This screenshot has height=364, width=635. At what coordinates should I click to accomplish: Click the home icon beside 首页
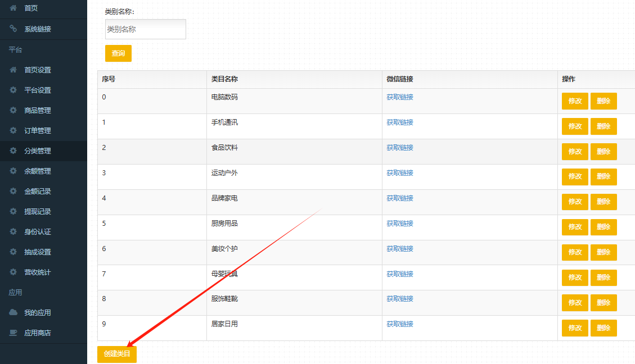pyautogui.click(x=13, y=8)
